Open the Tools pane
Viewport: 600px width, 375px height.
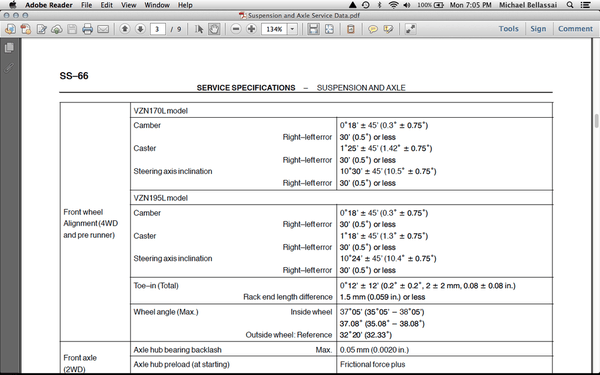click(508, 29)
